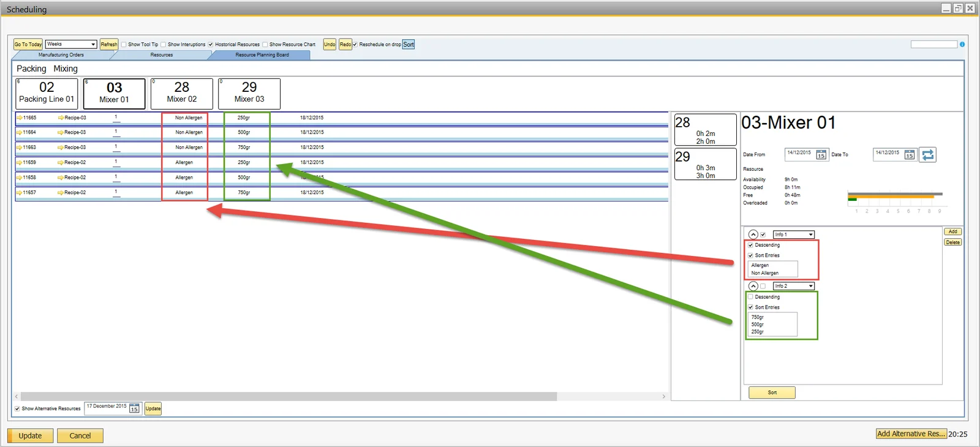Click arrow icon beside order 11663
The image size is (980, 447).
(20, 148)
